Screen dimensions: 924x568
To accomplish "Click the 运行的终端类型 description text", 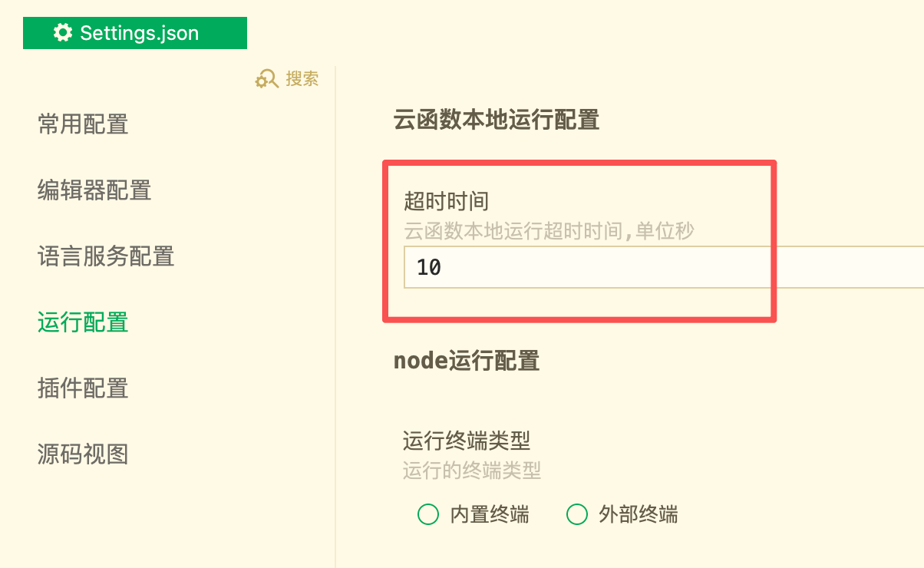I will point(472,470).
